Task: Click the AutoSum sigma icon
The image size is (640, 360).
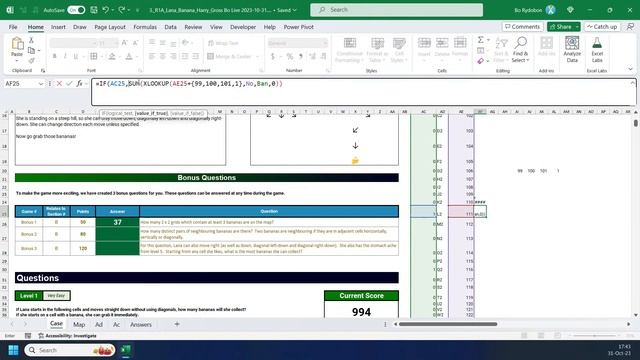Action: (x=480, y=40)
